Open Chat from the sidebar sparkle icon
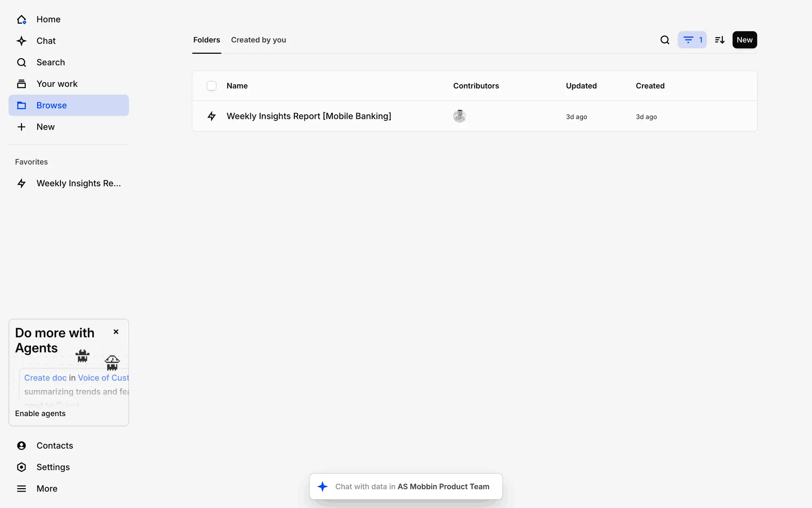Screen dimensions: 812x508 point(22,41)
